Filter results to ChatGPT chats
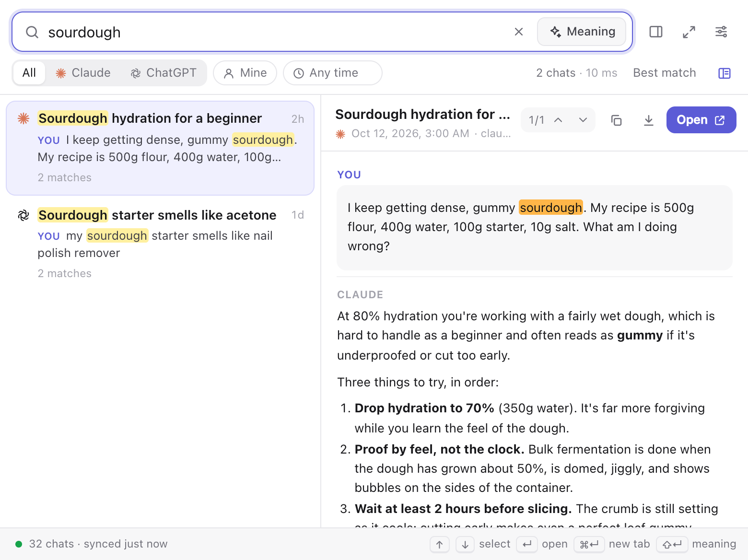The image size is (748, 560). (x=164, y=73)
